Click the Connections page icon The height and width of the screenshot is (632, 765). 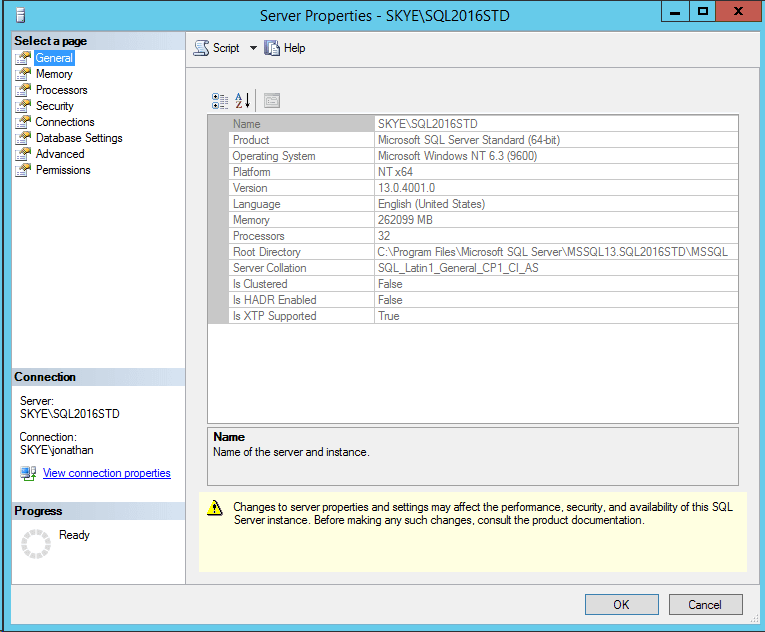pyautogui.click(x=23, y=122)
